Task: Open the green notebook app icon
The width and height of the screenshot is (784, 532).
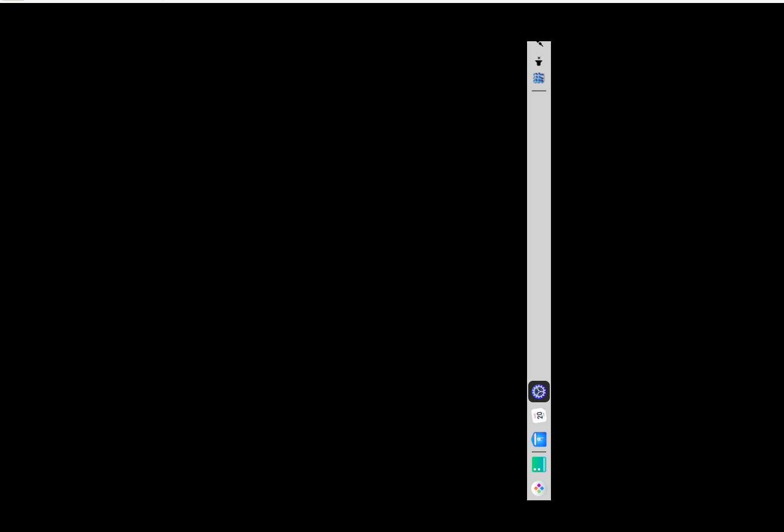Action: [x=538, y=464]
